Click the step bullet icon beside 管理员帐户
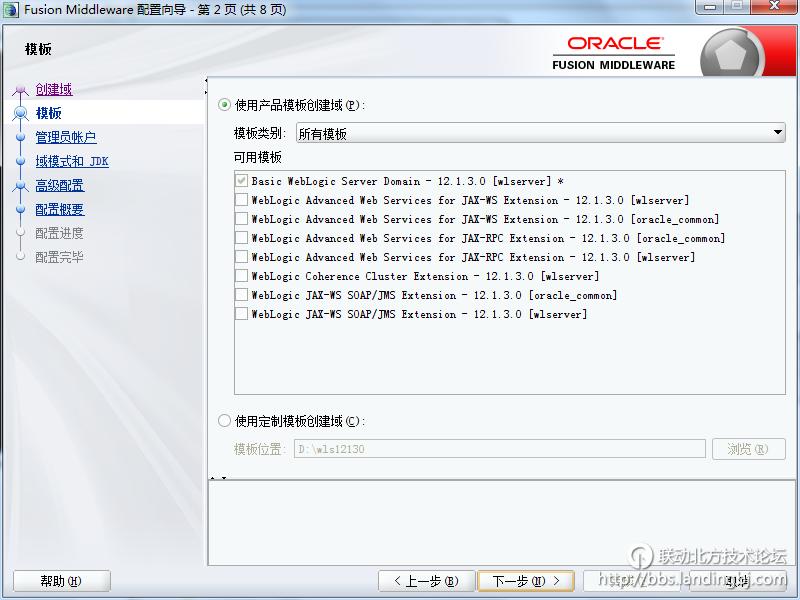800x600 pixels. (20, 137)
